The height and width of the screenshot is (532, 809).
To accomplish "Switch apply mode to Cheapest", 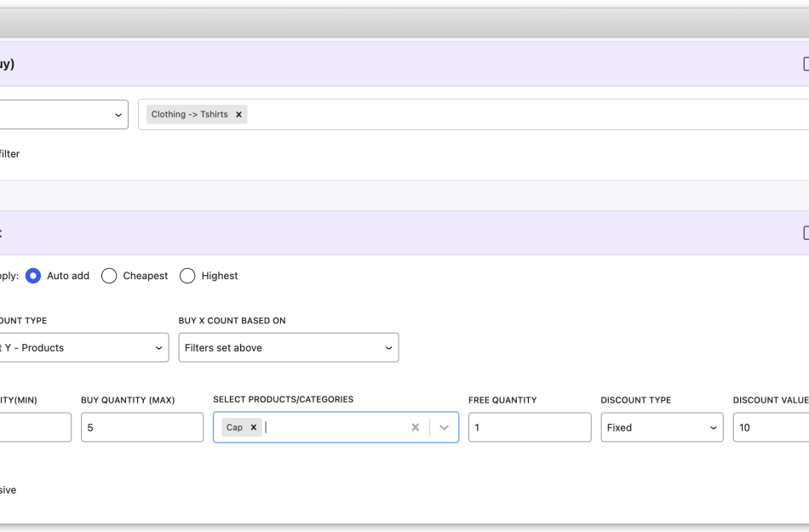I will pyautogui.click(x=109, y=276).
